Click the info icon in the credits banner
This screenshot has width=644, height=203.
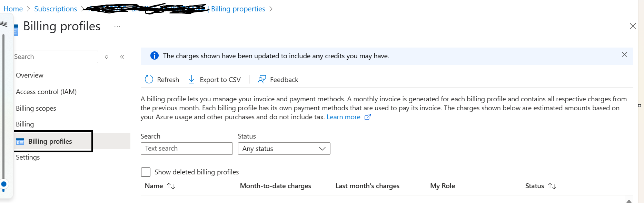[154, 55]
